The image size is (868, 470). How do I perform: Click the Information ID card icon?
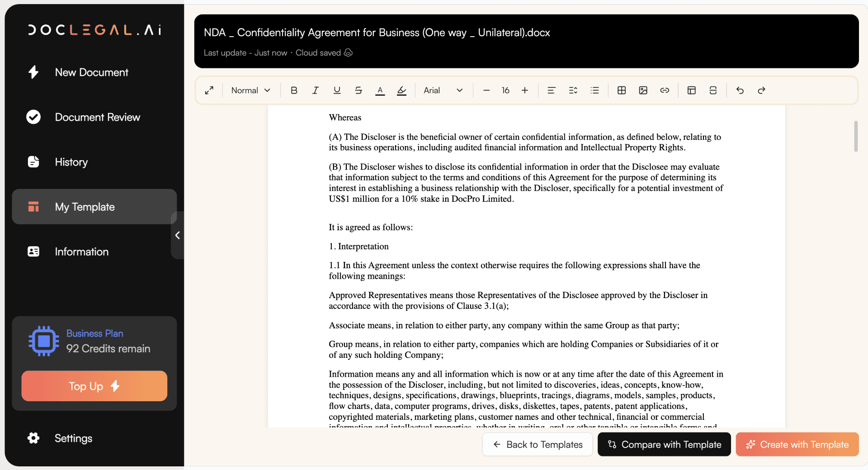tap(33, 252)
